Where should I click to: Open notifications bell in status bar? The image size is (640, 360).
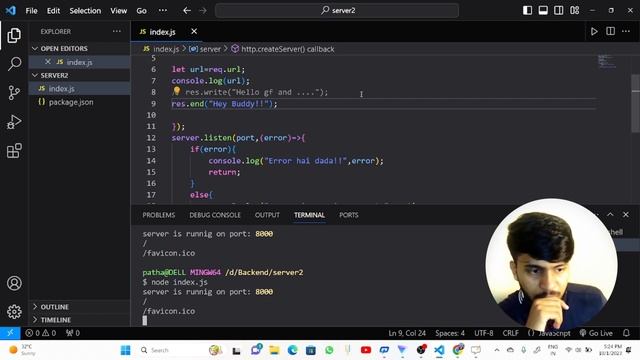(626, 333)
